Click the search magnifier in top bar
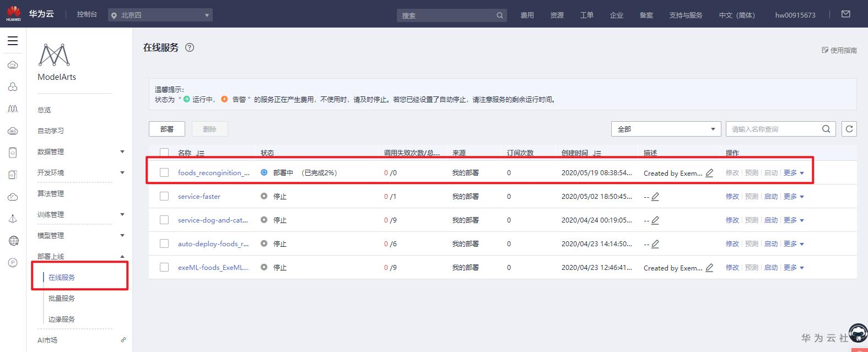868x352 pixels. click(500, 15)
